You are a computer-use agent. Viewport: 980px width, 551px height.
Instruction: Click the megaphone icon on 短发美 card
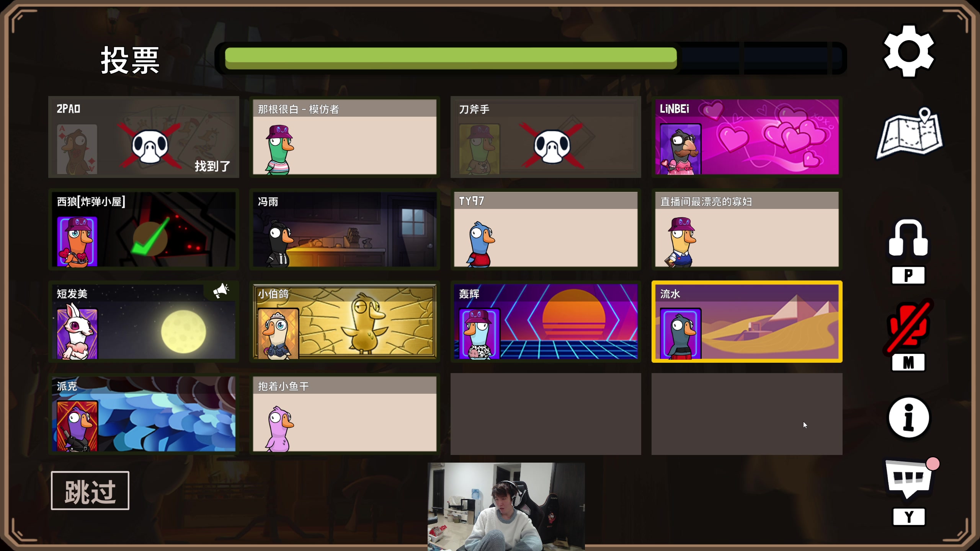221,291
